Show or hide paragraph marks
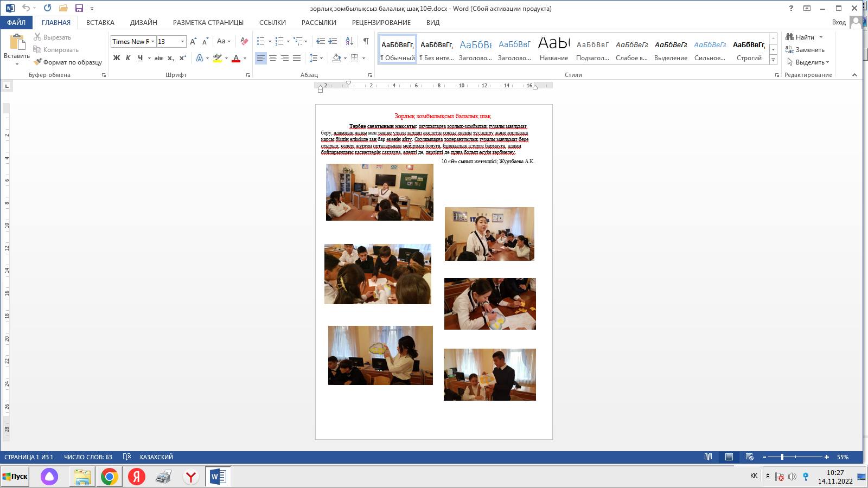868x488 pixels. click(x=366, y=41)
